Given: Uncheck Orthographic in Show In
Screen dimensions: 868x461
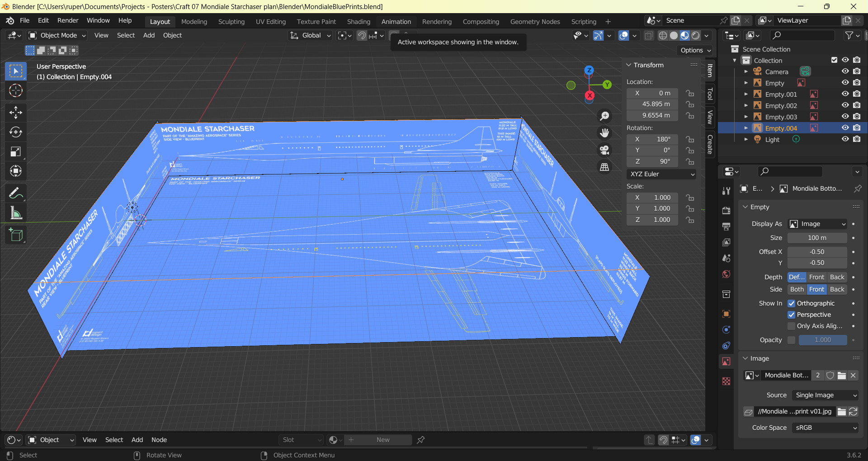Looking at the screenshot, I should tap(792, 303).
